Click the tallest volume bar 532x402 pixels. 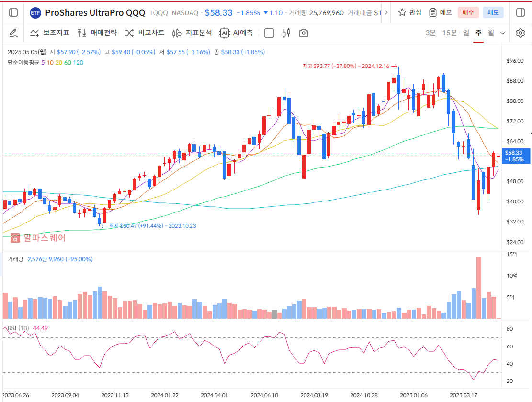coord(478,288)
